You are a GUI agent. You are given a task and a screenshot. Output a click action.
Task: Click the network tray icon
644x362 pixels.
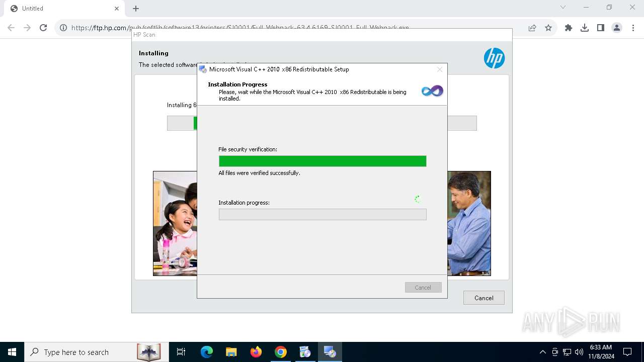(567, 352)
